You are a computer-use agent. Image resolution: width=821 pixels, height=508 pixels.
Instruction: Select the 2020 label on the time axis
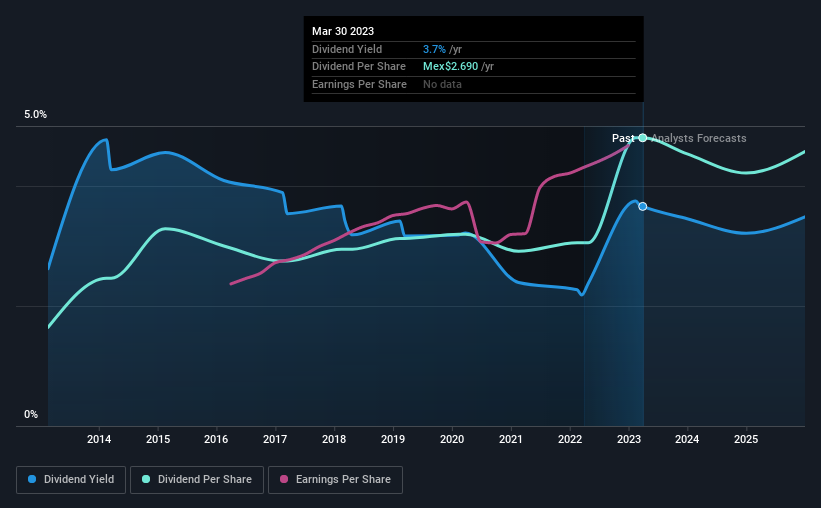(x=452, y=439)
